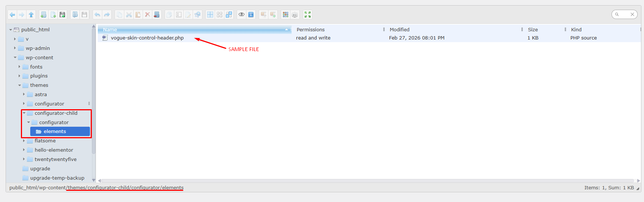Viewport: 644px width, 202px height.
Task: Paste files using clipboard icon
Action: click(x=138, y=15)
